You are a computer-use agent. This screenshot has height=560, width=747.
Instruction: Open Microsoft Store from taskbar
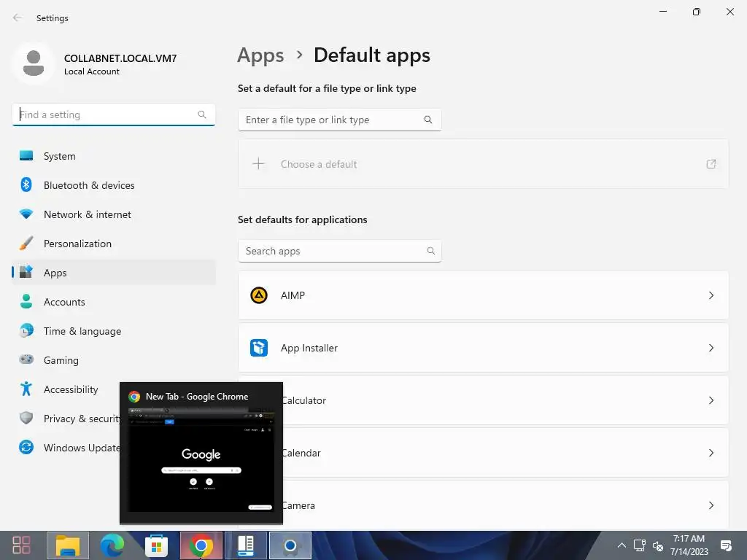[x=156, y=545]
